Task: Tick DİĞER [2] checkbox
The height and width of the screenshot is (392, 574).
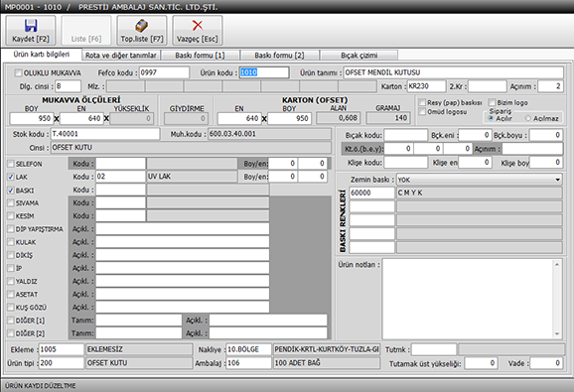Action: click(x=11, y=333)
